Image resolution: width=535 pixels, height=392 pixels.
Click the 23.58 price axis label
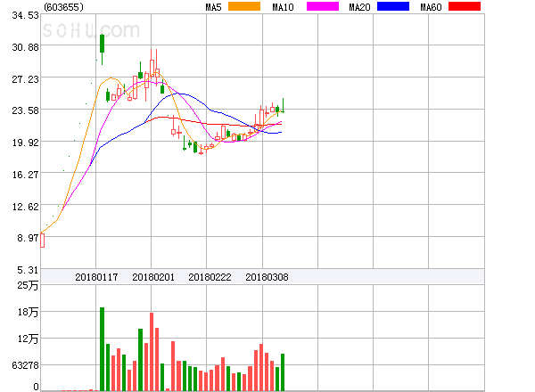pos(26,110)
